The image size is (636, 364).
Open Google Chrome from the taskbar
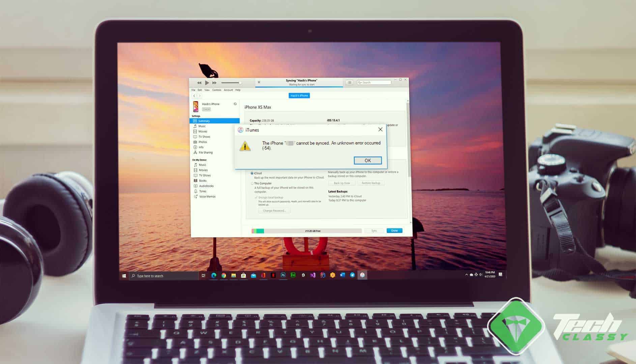click(x=224, y=275)
